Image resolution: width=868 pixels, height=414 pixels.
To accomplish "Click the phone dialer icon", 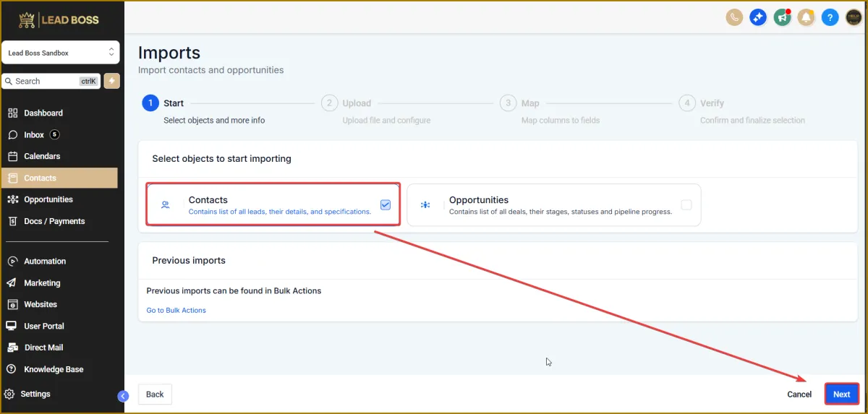I will (x=734, y=17).
